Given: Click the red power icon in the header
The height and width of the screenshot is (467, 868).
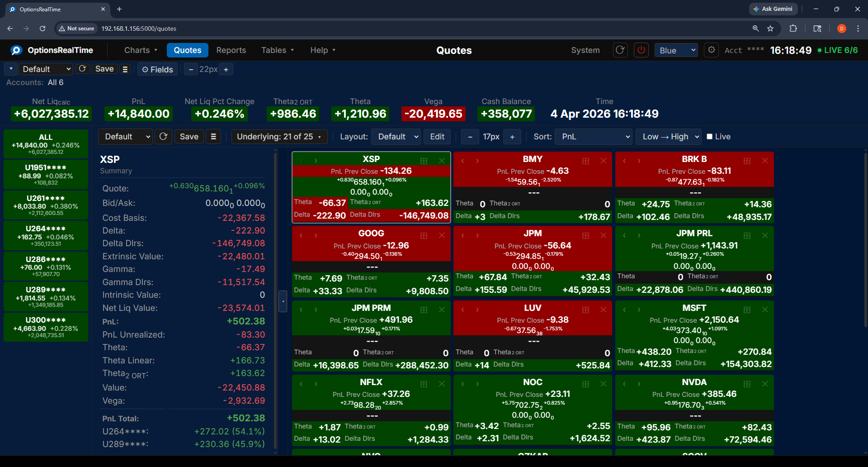Looking at the screenshot, I should click(641, 50).
